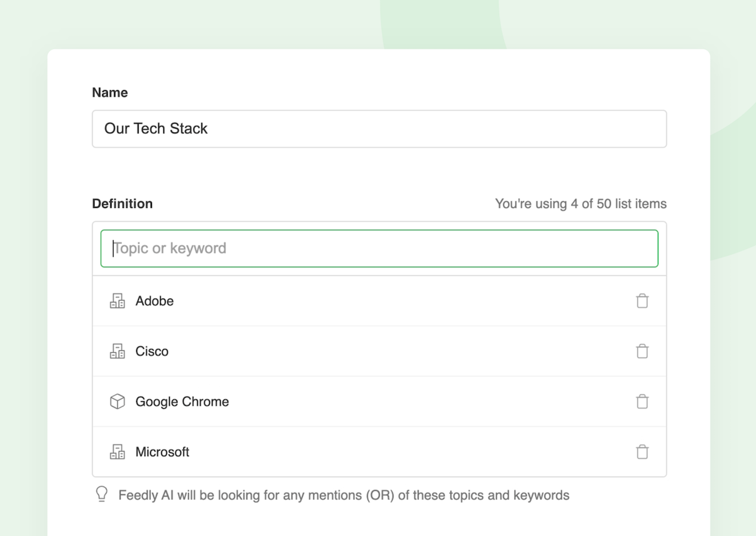Click the Name section label

(x=110, y=92)
